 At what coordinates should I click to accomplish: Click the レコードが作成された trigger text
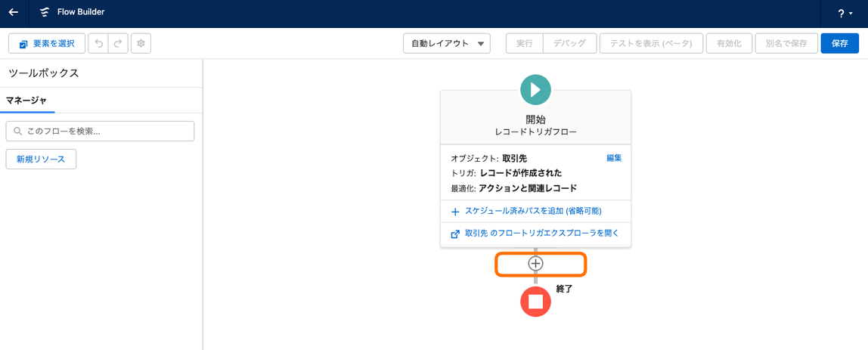[521, 173]
